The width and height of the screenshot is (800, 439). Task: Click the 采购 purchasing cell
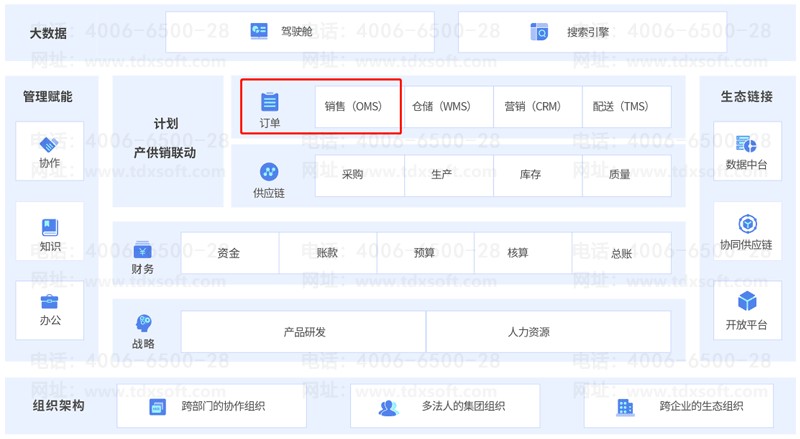[353, 175]
